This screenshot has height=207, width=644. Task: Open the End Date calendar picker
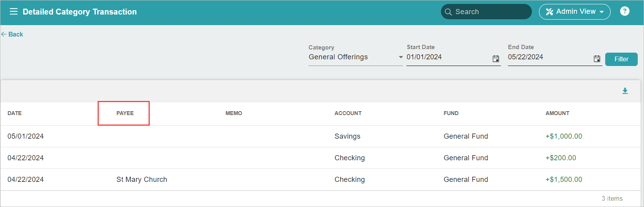pyautogui.click(x=597, y=59)
